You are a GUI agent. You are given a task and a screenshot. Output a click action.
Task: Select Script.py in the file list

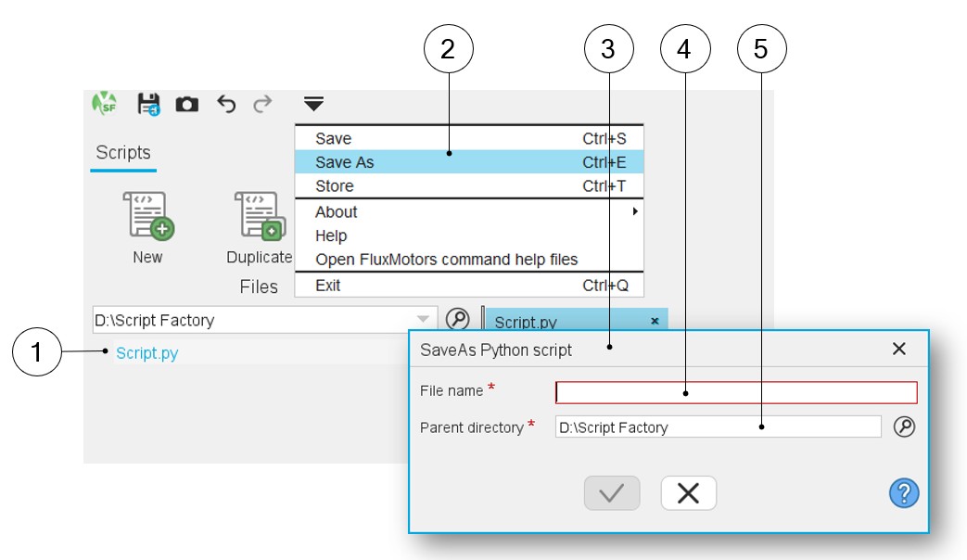click(147, 353)
